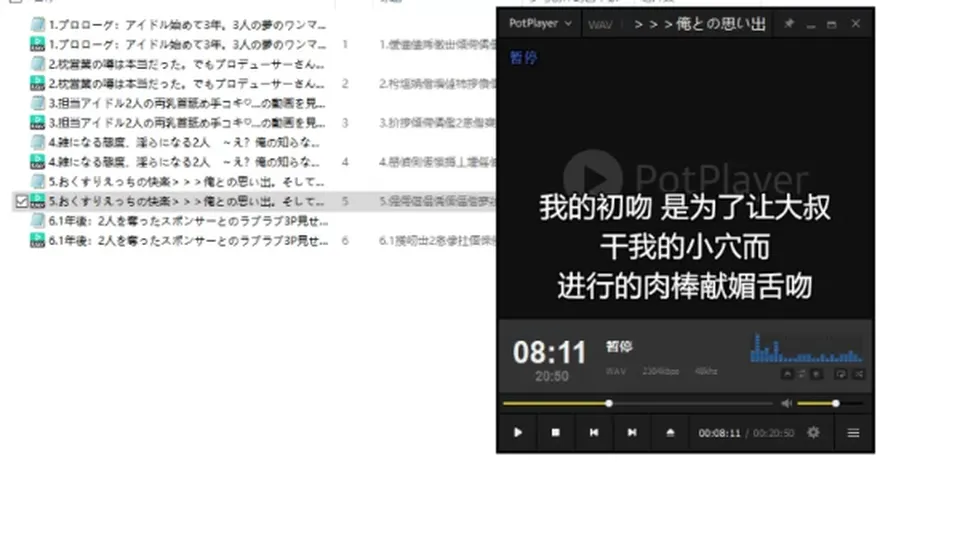Click track number 2 in the file list
The image size is (960, 544).
tap(345, 84)
